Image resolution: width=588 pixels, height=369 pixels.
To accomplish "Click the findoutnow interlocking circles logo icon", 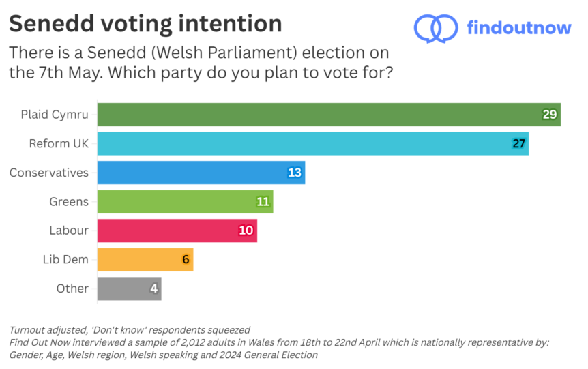I will pos(436,27).
